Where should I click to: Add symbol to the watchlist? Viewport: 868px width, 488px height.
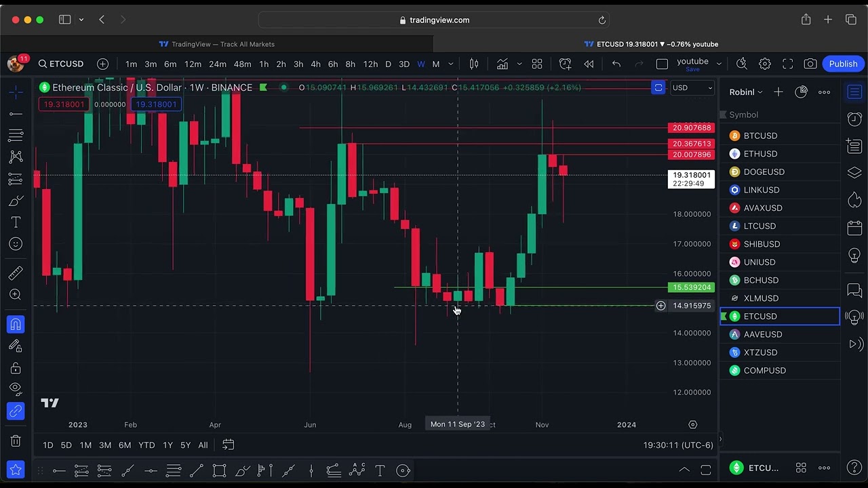tap(778, 91)
